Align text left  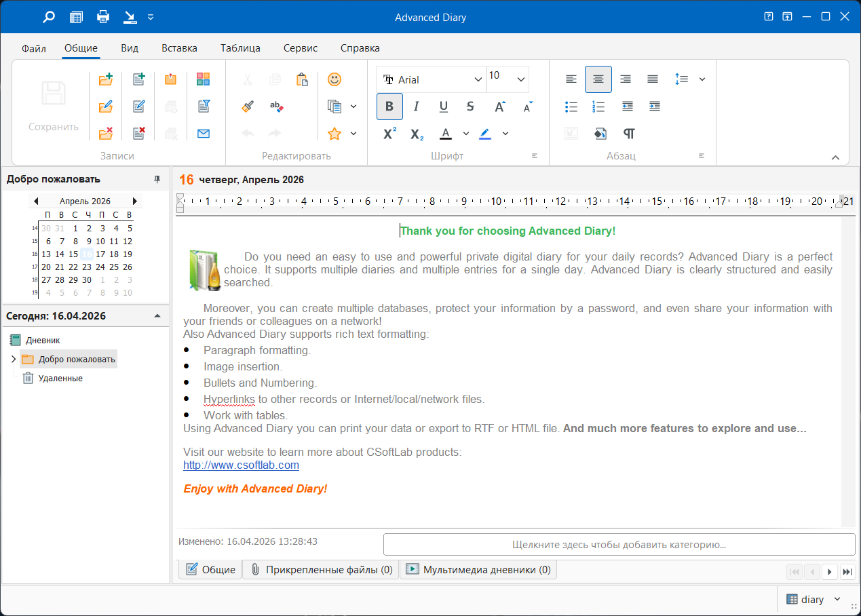(571, 79)
